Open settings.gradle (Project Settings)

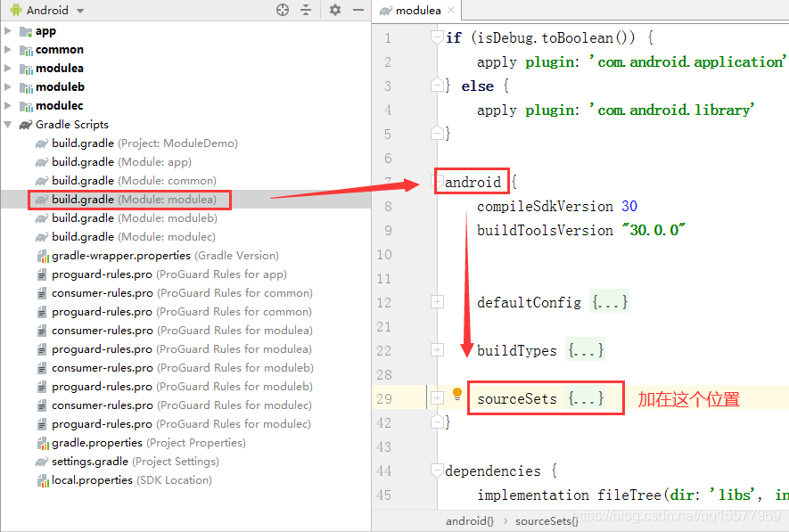coord(127,462)
